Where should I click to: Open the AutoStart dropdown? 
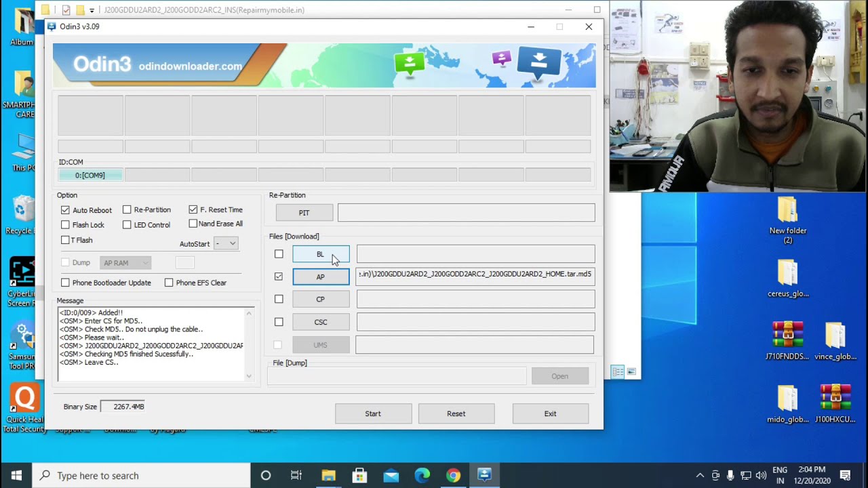pos(226,243)
